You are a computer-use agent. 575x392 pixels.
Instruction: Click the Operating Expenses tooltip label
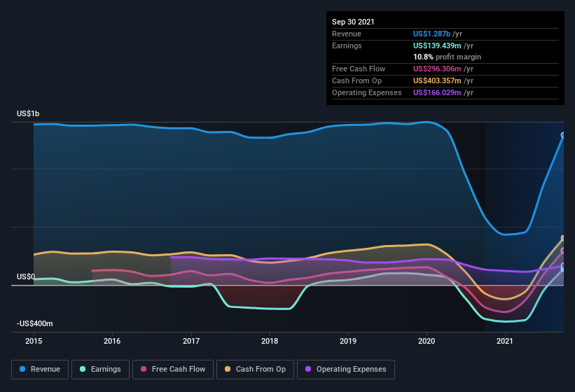click(367, 92)
